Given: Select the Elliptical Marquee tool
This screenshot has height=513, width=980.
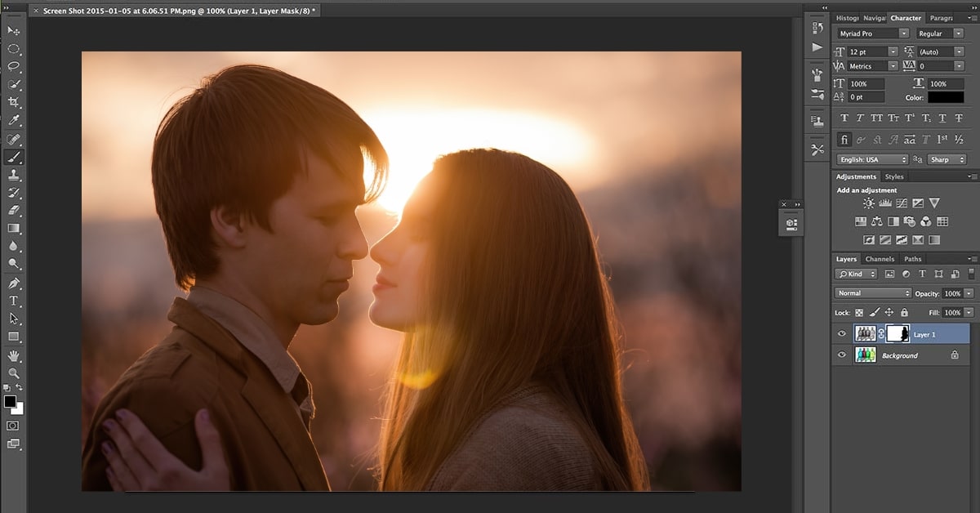Looking at the screenshot, I should pos(14,49).
